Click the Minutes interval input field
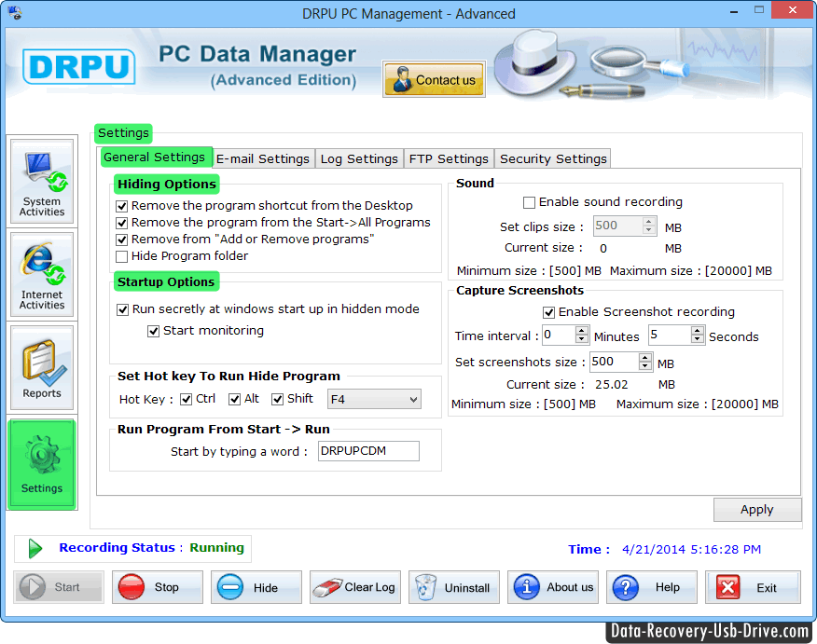817x644 pixels. tap(559, 335)
